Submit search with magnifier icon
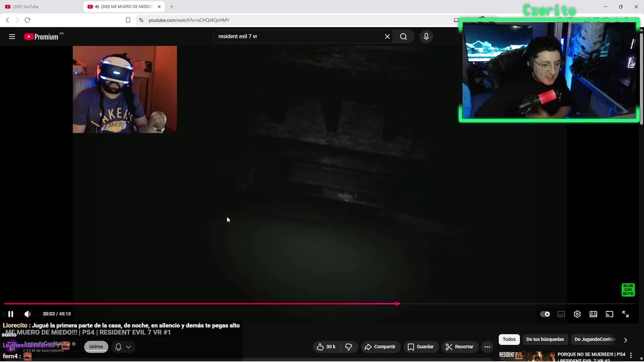This screenshot has width=644, height=362. 404,36
